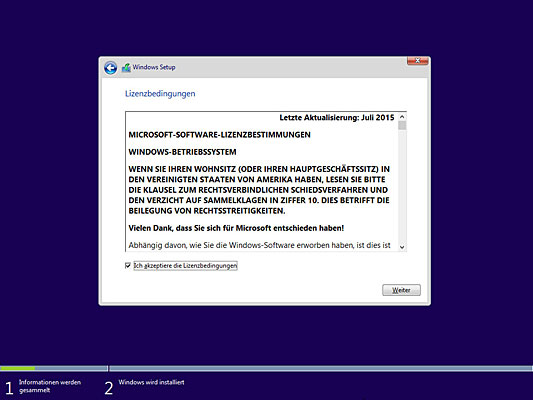Click the 'Lizenzbedingungen' heading

pos(160,94)
